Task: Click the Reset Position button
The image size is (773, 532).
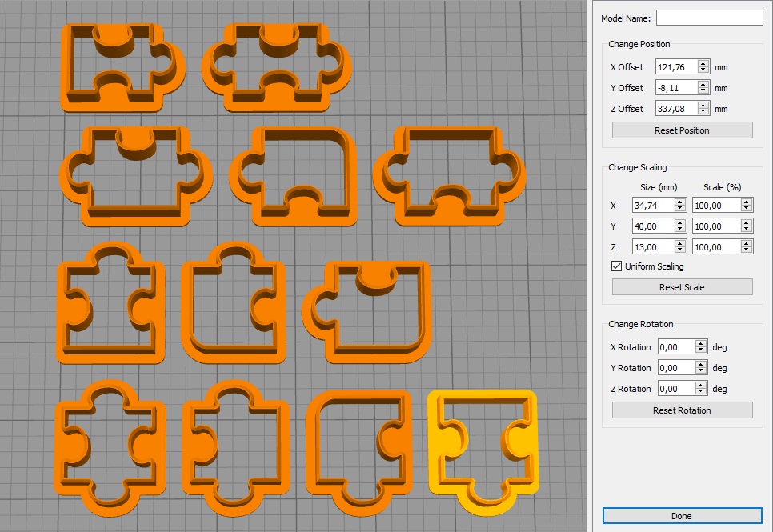Action: coord(683,130)
